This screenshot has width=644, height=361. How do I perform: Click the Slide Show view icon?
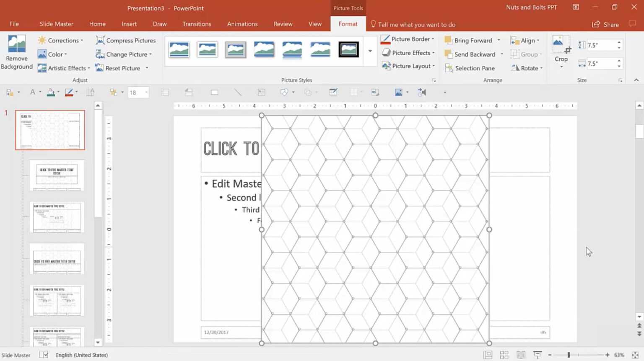(538, 355)
